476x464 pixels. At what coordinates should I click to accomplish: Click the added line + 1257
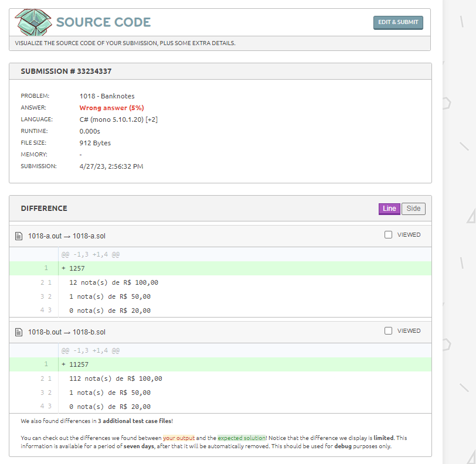[x=220, y=268]
